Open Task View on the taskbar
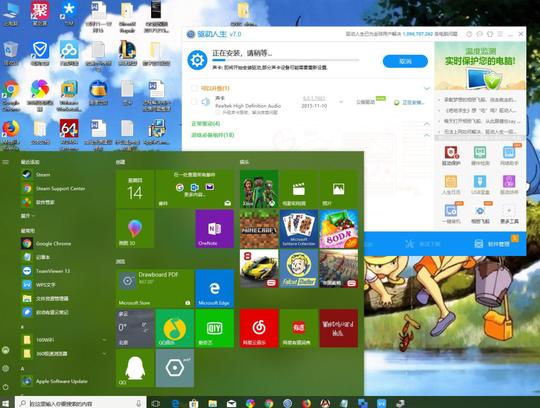Viewport: 540px width, 408px height. click(156, 403)
